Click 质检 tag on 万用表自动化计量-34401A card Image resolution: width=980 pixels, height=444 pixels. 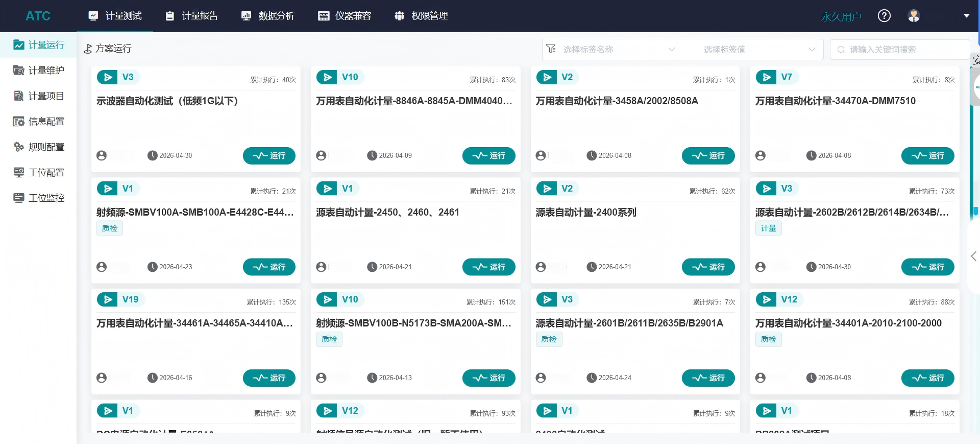768,339
